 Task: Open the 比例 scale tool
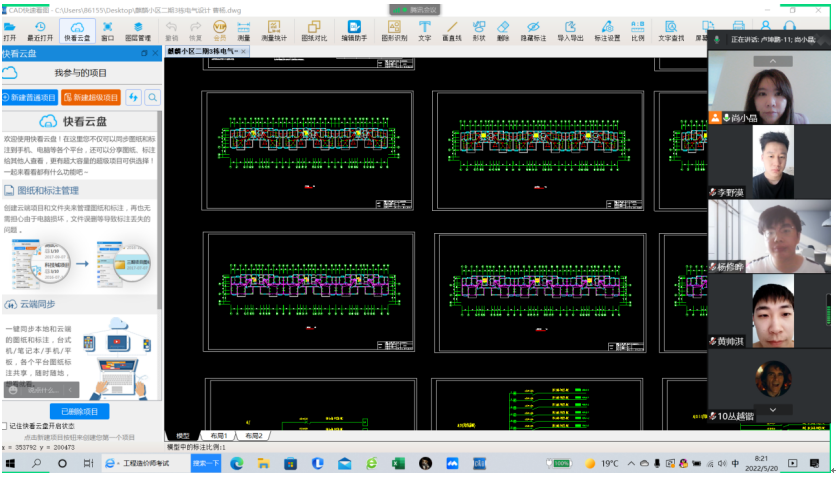tap(637, 29)
